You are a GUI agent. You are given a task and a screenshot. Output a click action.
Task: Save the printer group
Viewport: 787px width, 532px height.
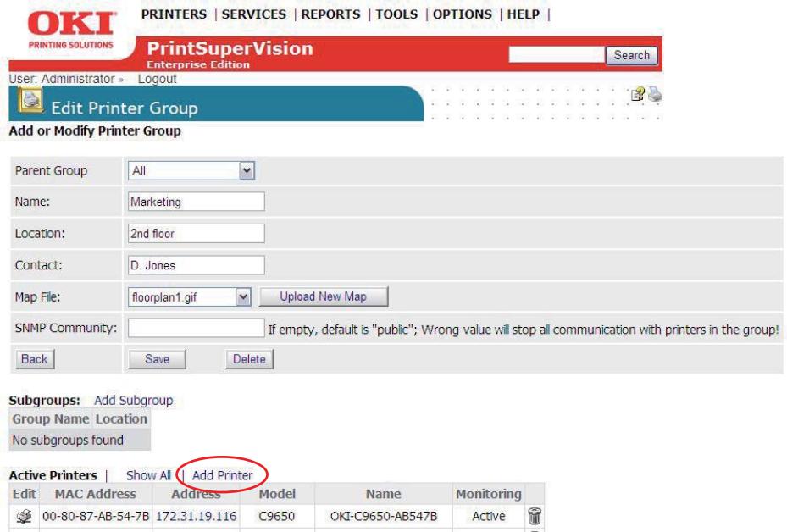click(157, 359)
